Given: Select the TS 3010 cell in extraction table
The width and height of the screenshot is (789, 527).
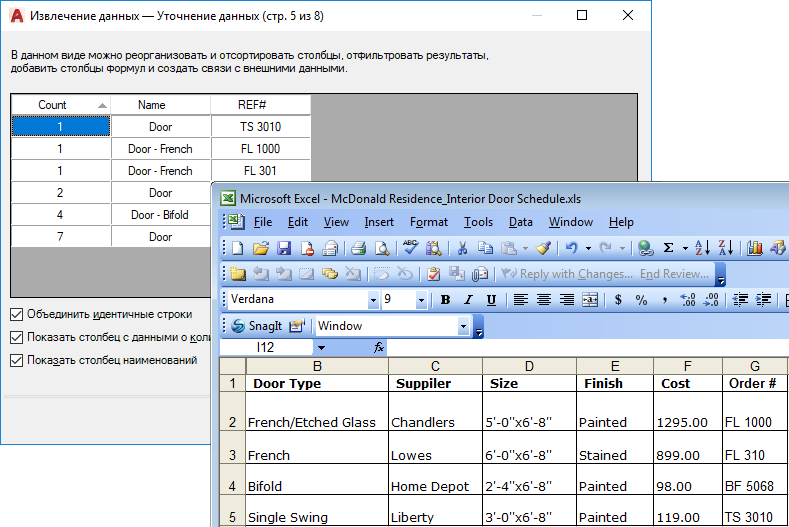Looking at the screenshot, I should point(261,126).
